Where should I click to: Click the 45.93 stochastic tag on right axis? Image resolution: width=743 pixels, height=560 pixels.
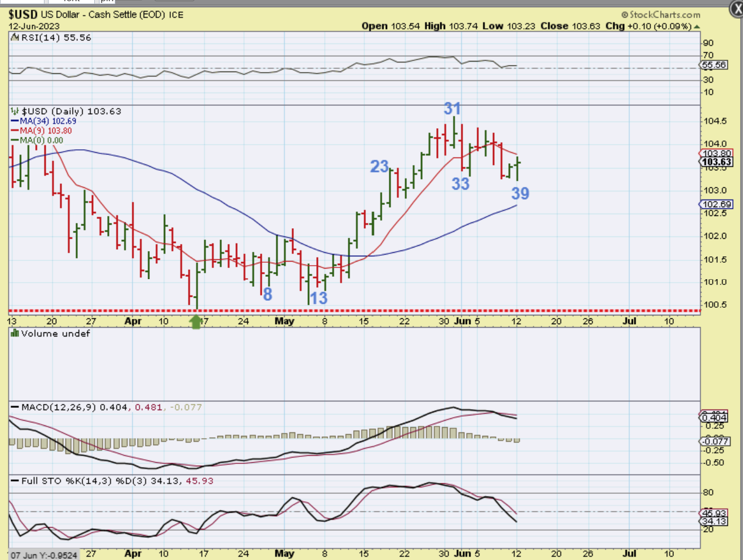[714, 513]
